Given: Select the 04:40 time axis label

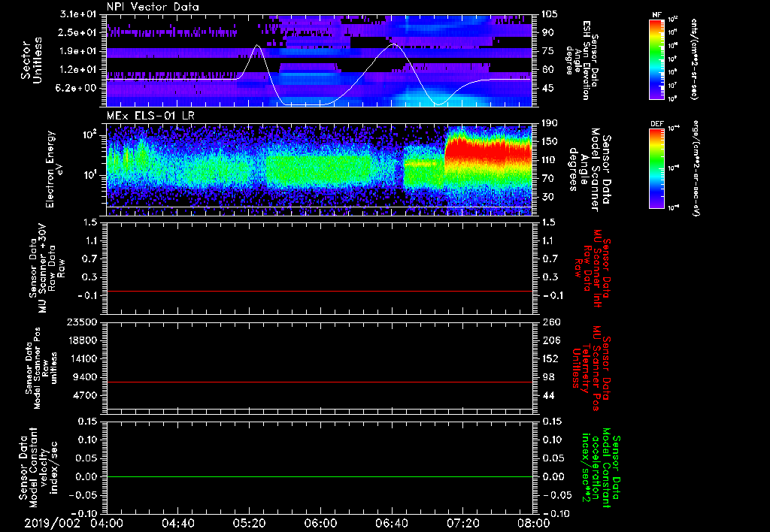Looking at the screenshot, I should click(x=177, y=523).
